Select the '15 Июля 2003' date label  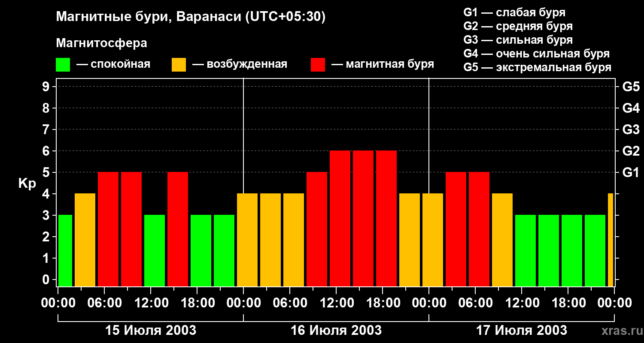[x=151, y=331]
